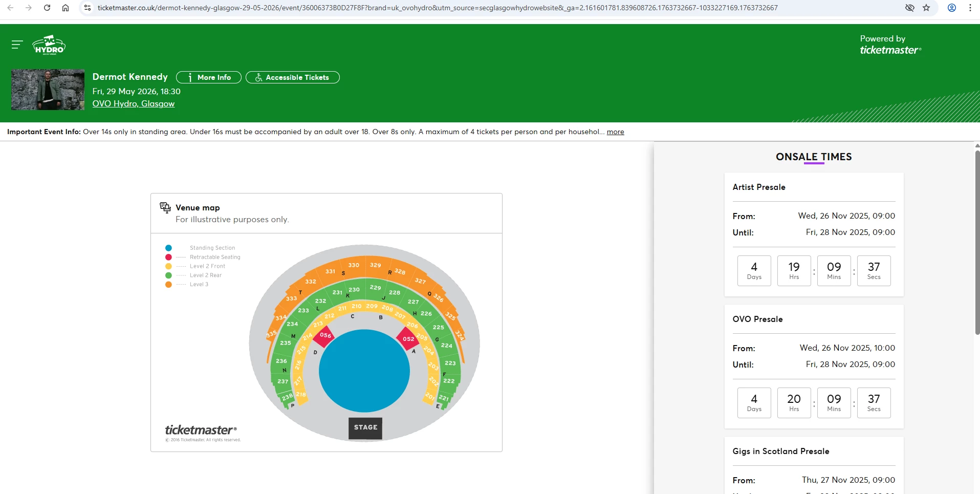Select section 230 on the map
Screen dimensions: 980x494
coord(354,290)
